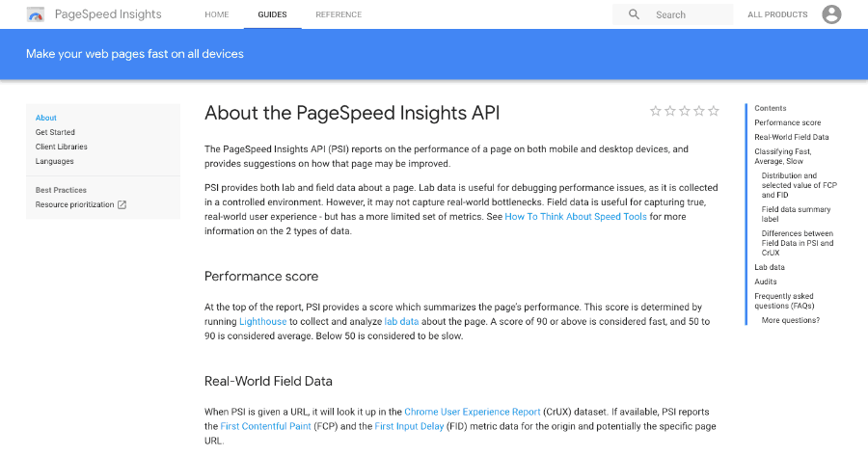Viewport: 868px width, 456px height.
Task: Click the PageSpeed Insights logo icon
Action: tap(36, 14)
